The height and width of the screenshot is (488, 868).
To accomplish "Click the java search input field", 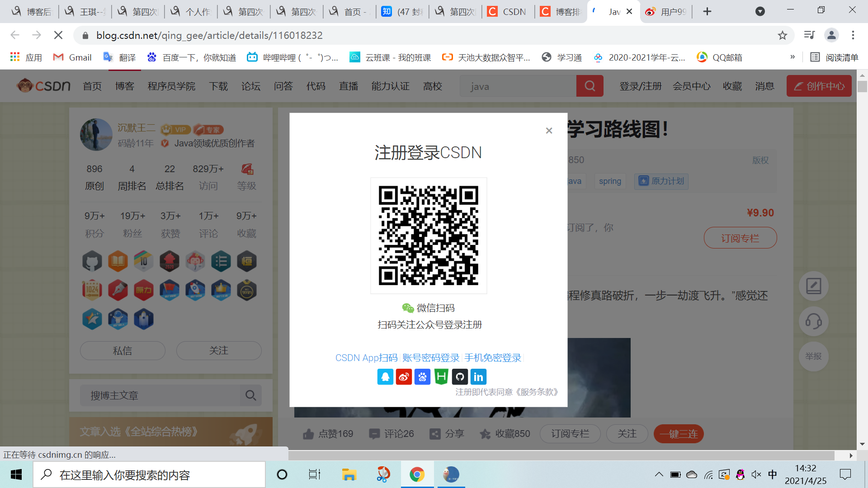I will tap(518, 86).
